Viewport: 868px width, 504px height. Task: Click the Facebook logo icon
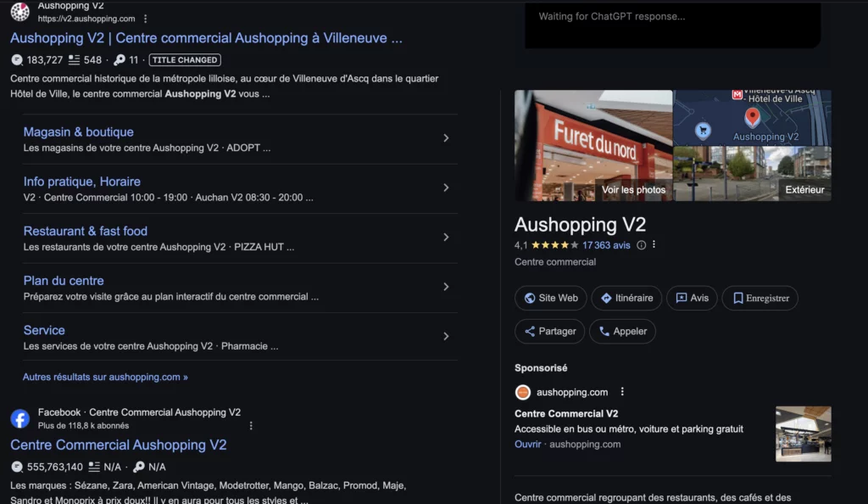(x=20, y=418)
